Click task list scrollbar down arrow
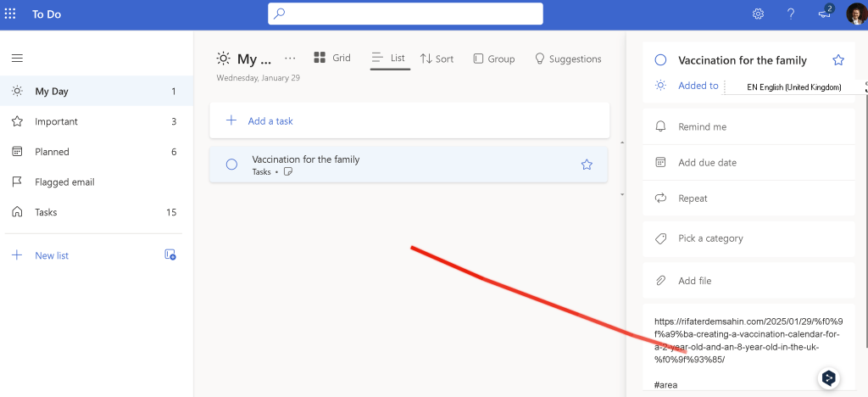Image resolution: width=868 pixels, height=397 pixels. [621, 194]
